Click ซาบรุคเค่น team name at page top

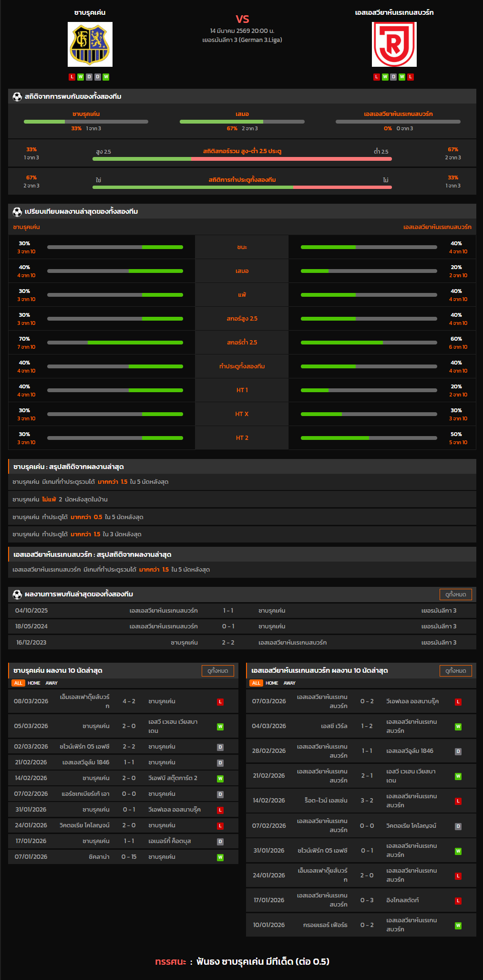click(90, 12)
